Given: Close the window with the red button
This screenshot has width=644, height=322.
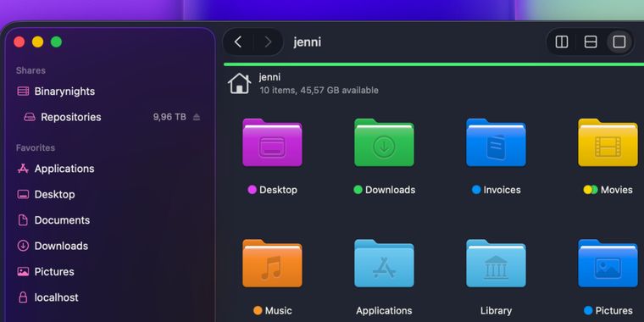Looking at the screenshot, I should coord(19,42).
